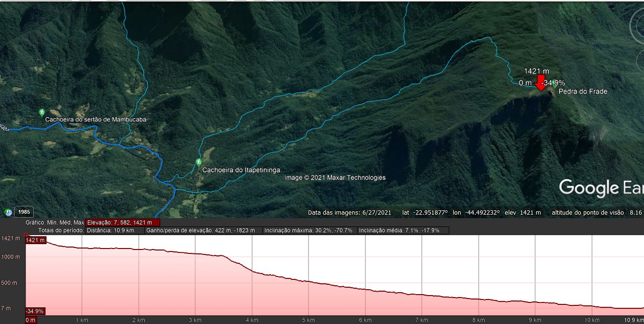Select the Cachoeira do sertão de Mambucaba placemark icon
Viewport: 644px width, 324px height.
coord(42,113)
